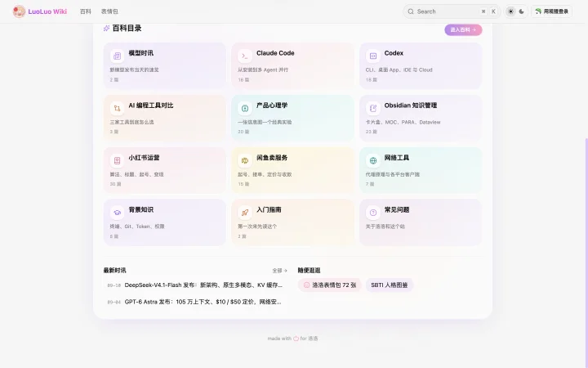Focus the Search input field
The height and width of the screenshot is (368, 588).
tap(452, 11)
